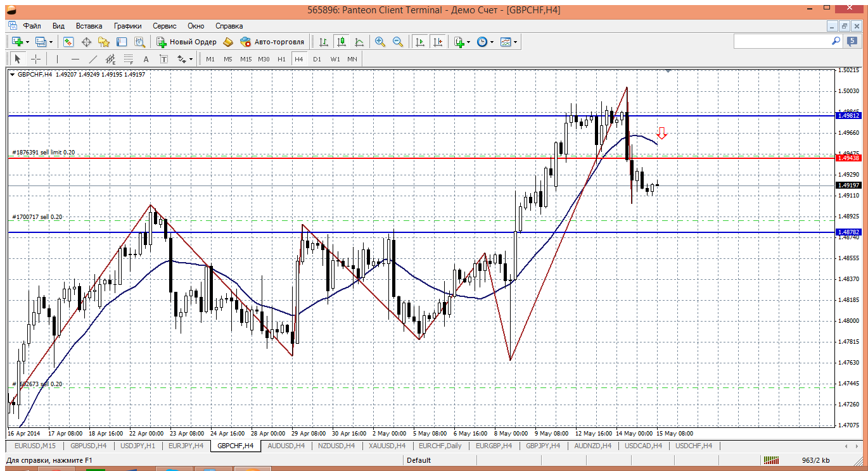The height and width of the screenshot is (471, 868).
Task: Click the Zoom Out magnifier icon
Action: click(398, 42)
